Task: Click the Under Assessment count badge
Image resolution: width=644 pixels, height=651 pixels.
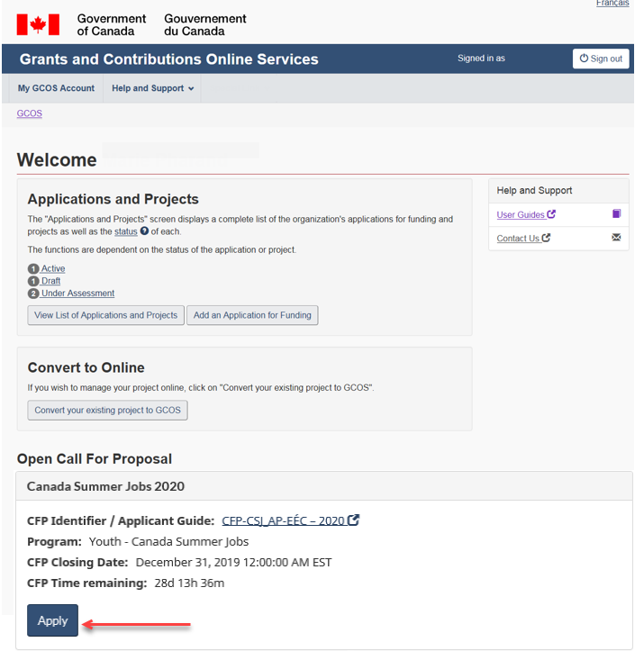Action: click(33, 293)
